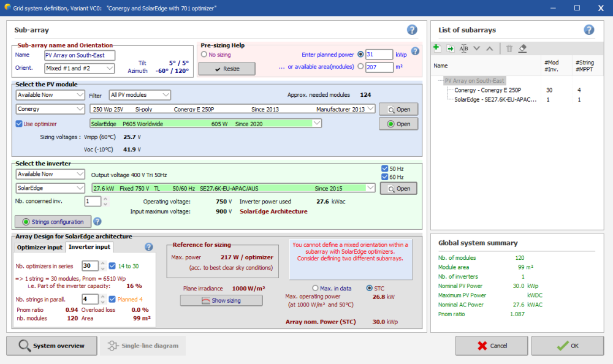Click the subarray Name text field
The image size is (613, 364).
[x=80, y=55]
